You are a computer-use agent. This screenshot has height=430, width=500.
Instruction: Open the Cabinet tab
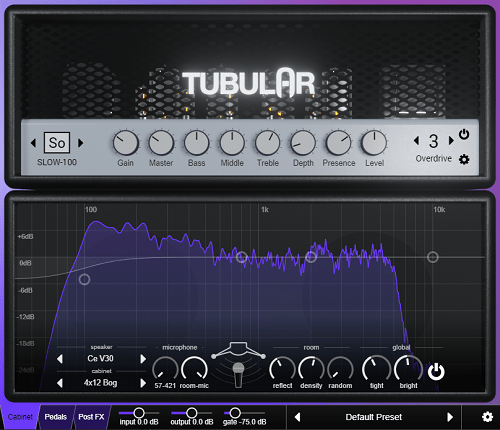pos(20,417)
